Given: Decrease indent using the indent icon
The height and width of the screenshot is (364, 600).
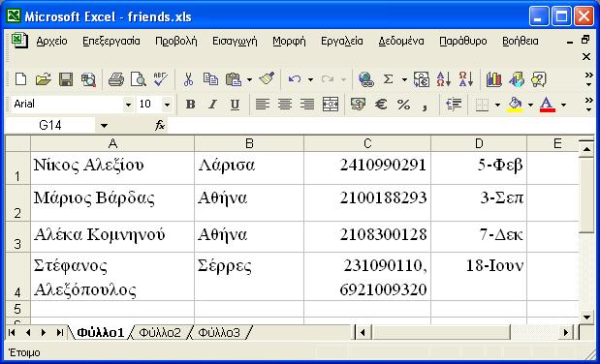Looking at the screenshot, I should [x=454, y=104].
